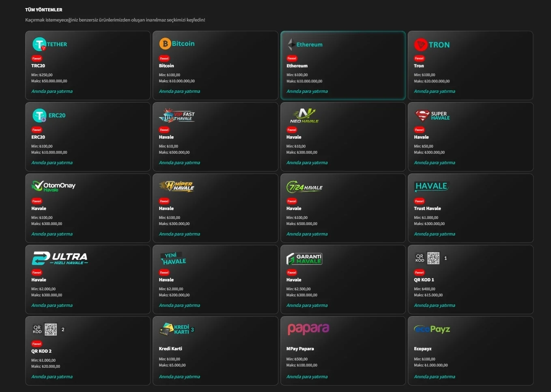The image size is (551, 392).
Task: Click the TRON logo
Action: [x=432, y=45]
